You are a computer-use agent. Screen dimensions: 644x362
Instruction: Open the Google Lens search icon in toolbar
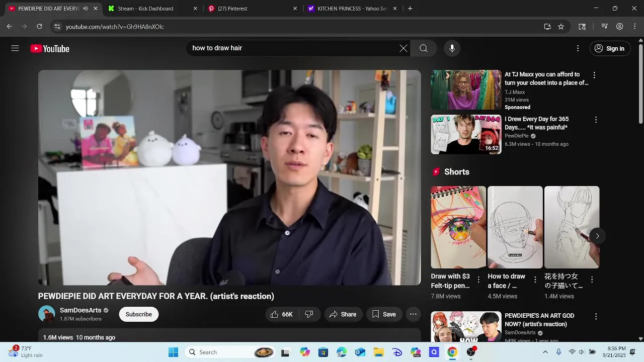pyautogui.click(x=582, y=27)
